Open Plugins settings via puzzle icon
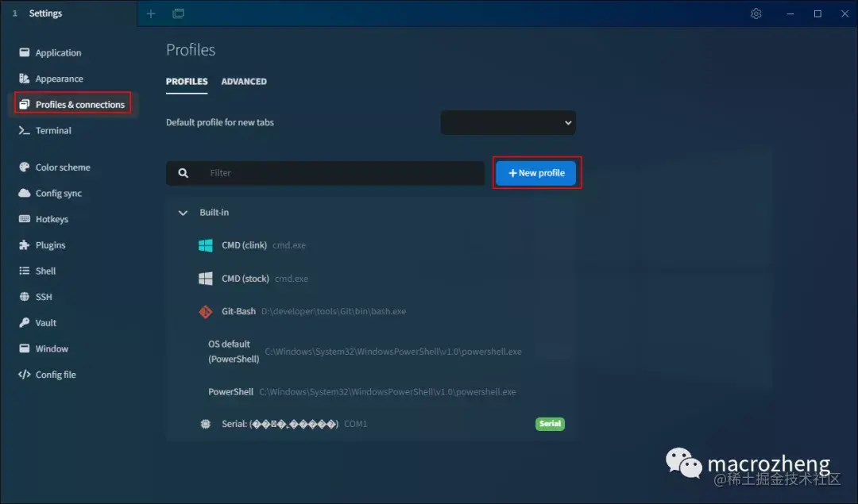The image size is (858, 504). (x=24, y=244)
